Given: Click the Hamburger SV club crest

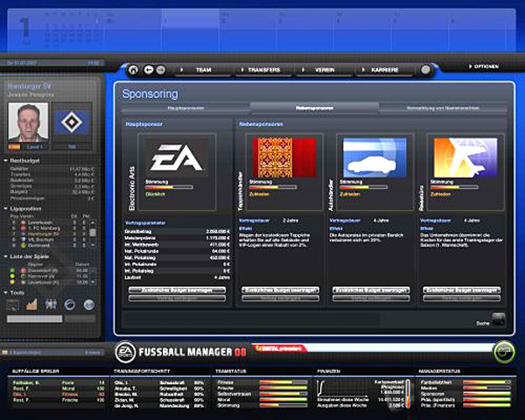Looking at the screenshot, I should (x=72, y=122).
